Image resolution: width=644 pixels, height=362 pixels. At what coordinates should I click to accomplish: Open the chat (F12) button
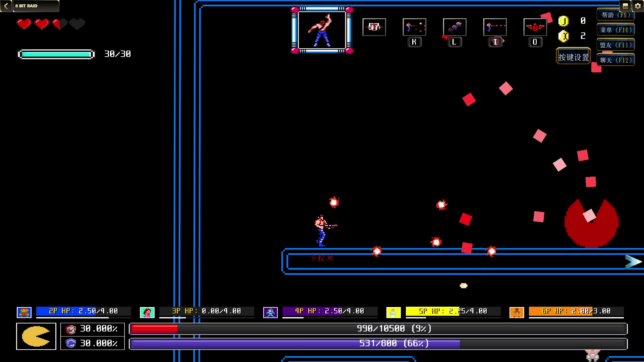coord(615,60)
